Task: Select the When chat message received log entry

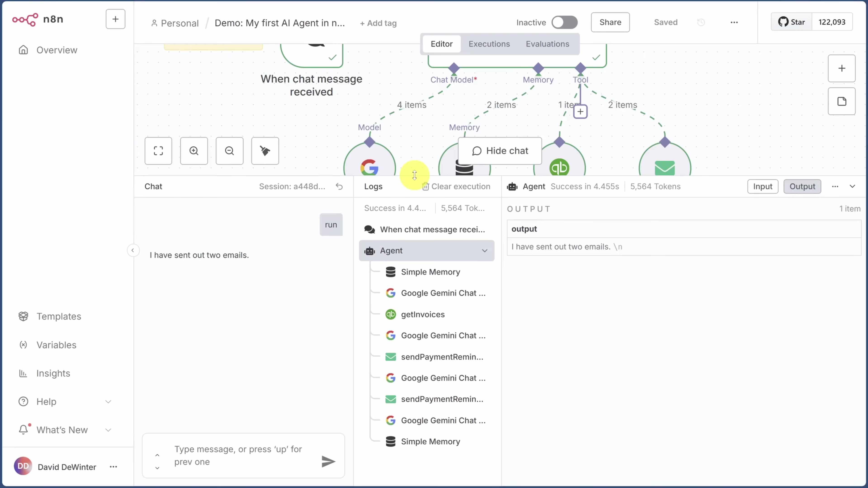Action: [x=427, y=229]
